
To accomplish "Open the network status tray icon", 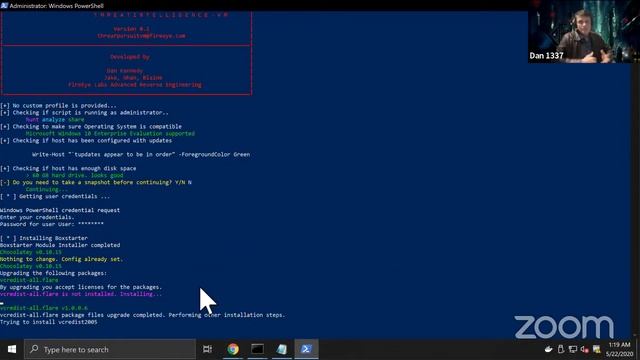I will point(573,349).
